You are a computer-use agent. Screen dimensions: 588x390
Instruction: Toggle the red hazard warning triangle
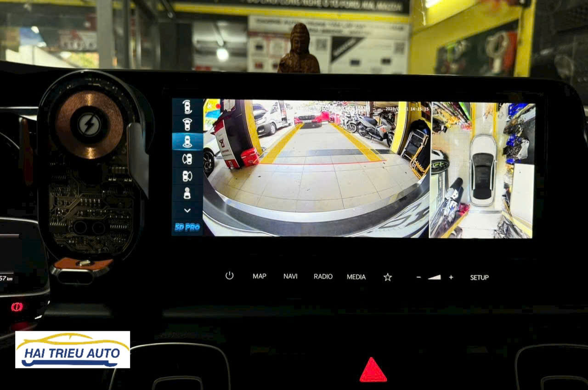pos(373,371)
